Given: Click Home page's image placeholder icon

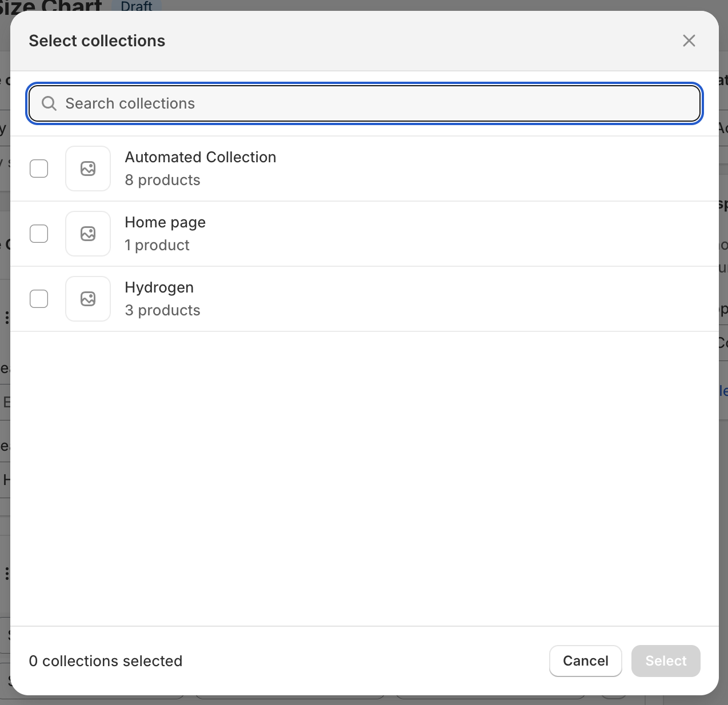Looking at the screenshot, I should (88, 234).
